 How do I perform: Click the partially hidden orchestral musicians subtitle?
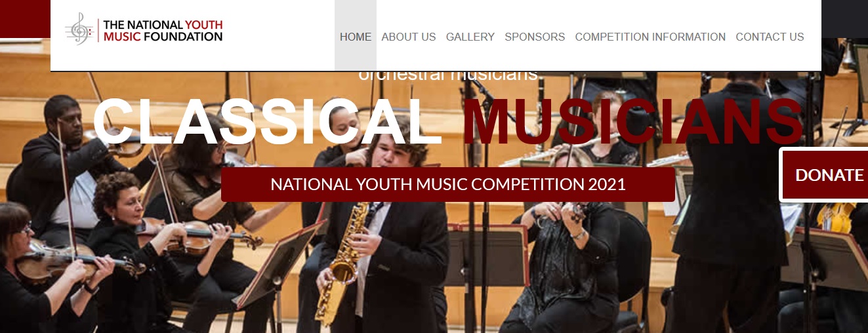(x=449, y=75)
